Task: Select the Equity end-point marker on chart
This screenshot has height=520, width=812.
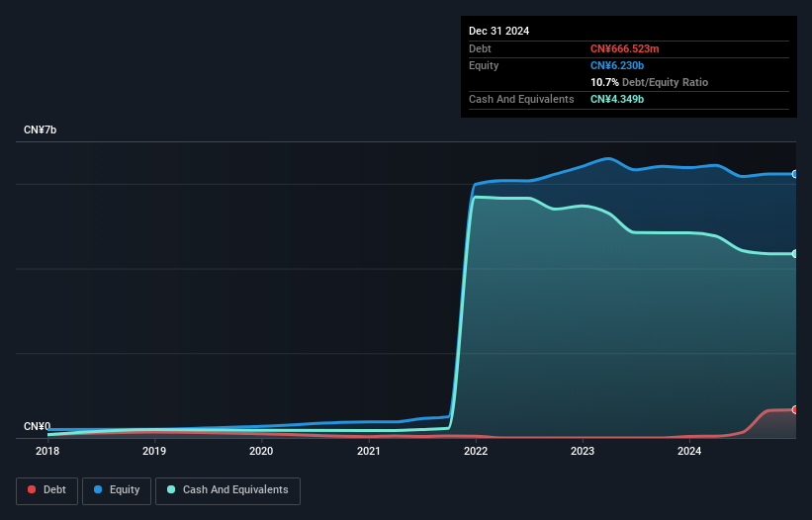Action: (x=795, y=174)
